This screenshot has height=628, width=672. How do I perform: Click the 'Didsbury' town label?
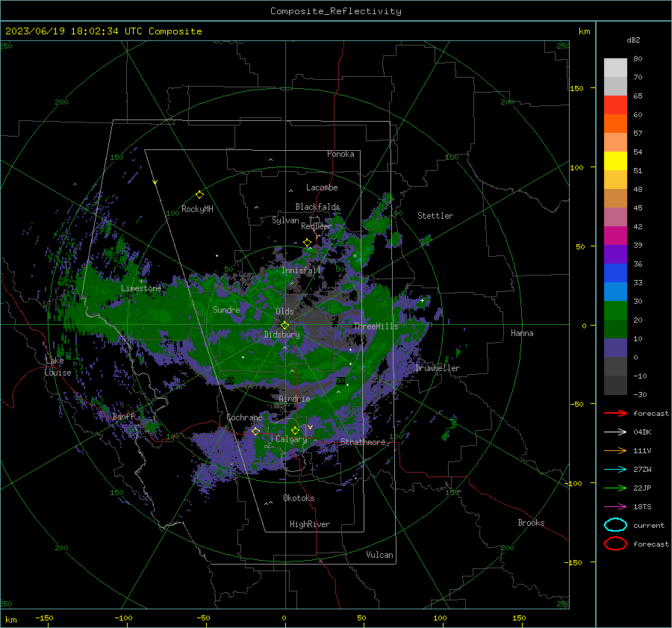tap(281, 335)
